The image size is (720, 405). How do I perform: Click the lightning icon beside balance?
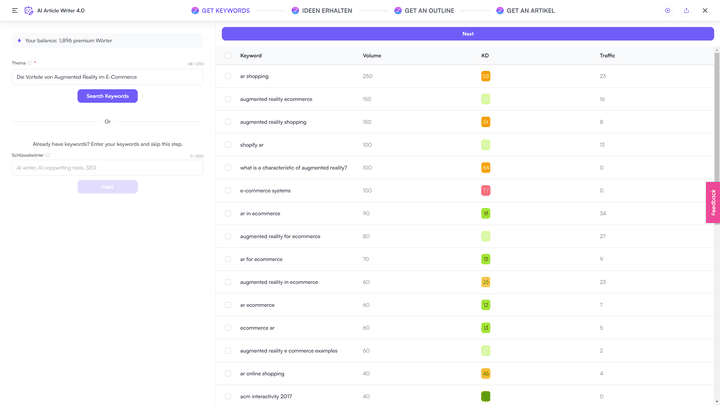[x=19, y=41]
